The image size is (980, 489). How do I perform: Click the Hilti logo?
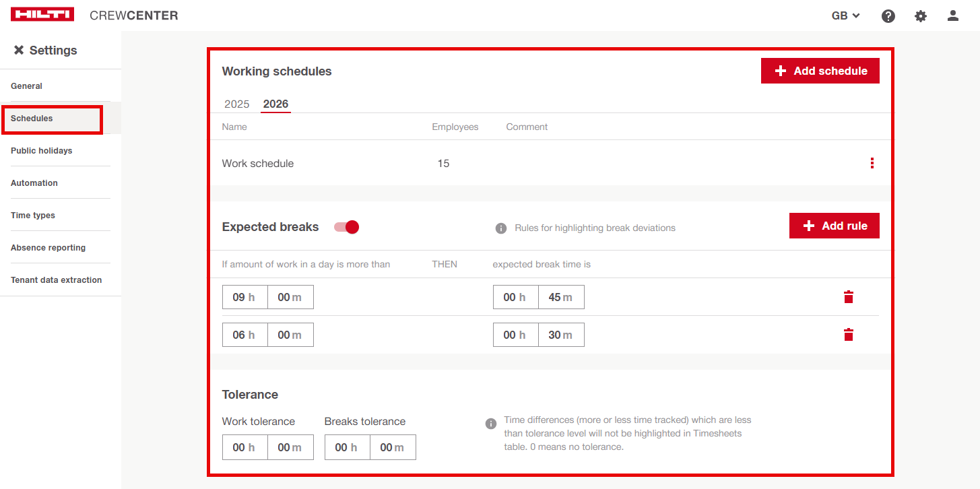(x=42, y=15)
